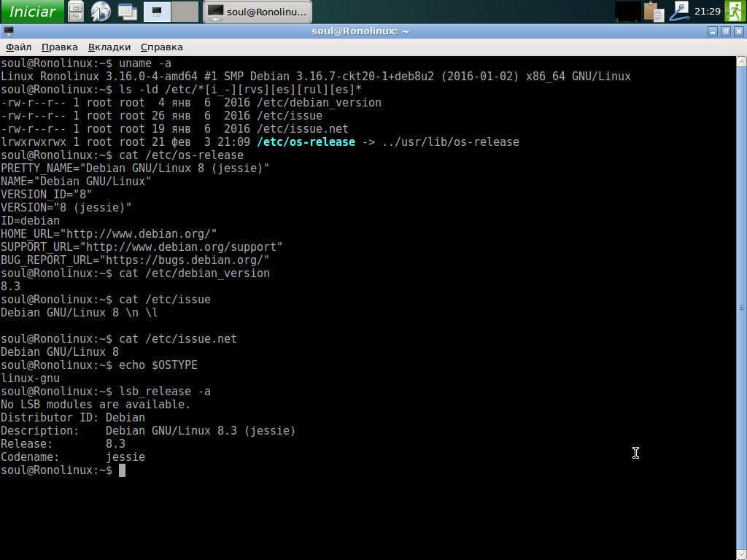Click the 'Release: 8.3' line
The height and width of the screenshot is (560, 747).
(63, 444)
